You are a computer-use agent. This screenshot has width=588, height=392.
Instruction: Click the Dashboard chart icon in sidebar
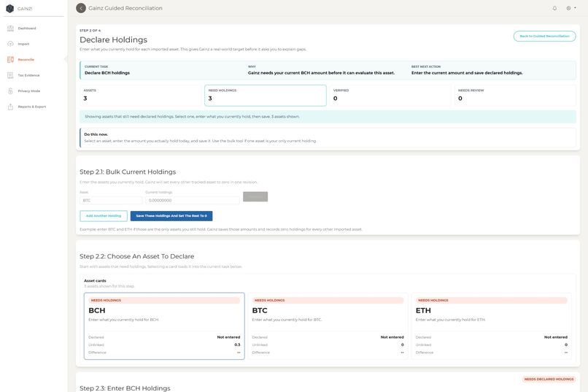point(10,28)
